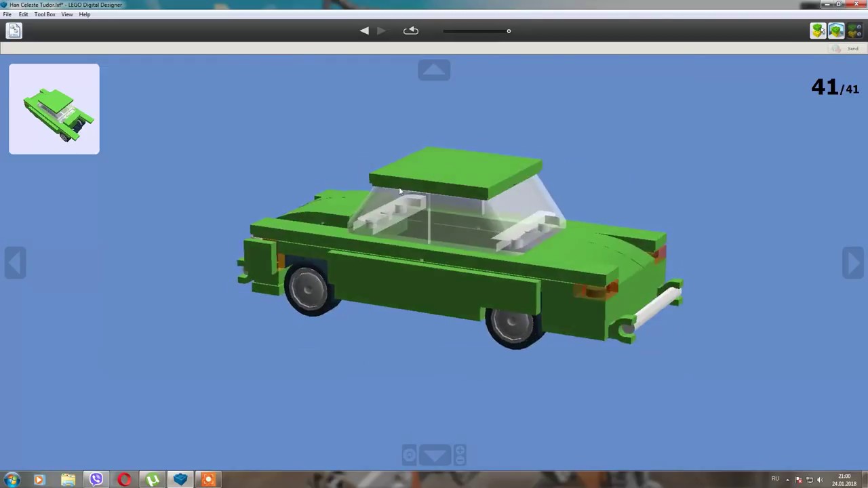Rotate camera right with side arrow
Screen dimensions: 868x488
(x=853, y=263)
